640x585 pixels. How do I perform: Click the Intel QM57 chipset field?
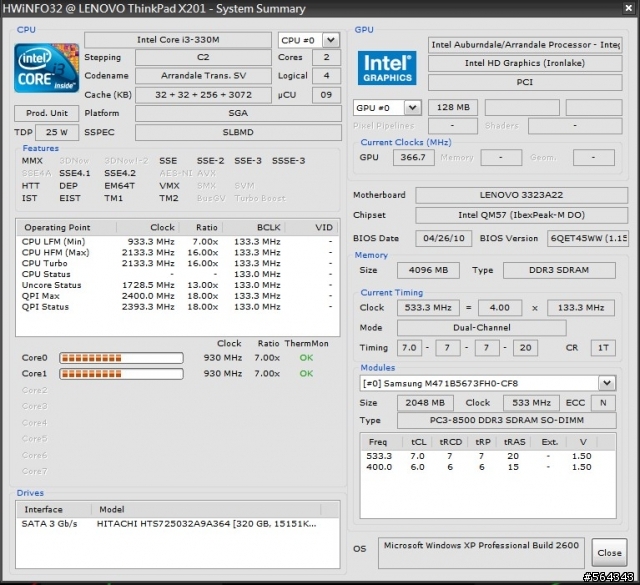click(521, 215)
